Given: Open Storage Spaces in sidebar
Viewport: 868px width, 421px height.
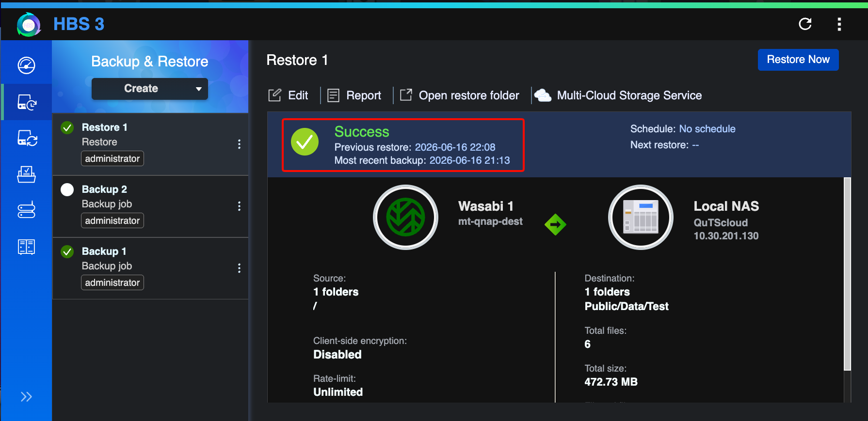Looking at the screenshot, I should pyautogui.click(x=26, y=210).
